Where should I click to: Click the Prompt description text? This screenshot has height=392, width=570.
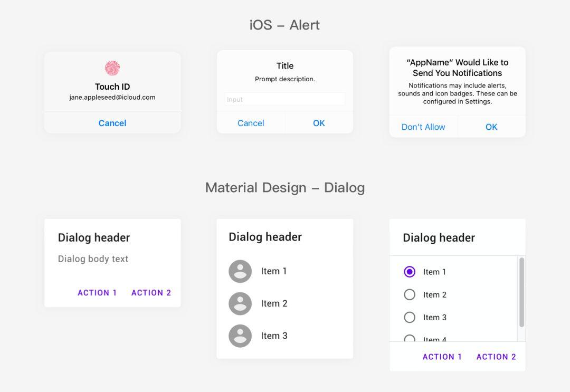pyautogui.click(x=284, y=79)
